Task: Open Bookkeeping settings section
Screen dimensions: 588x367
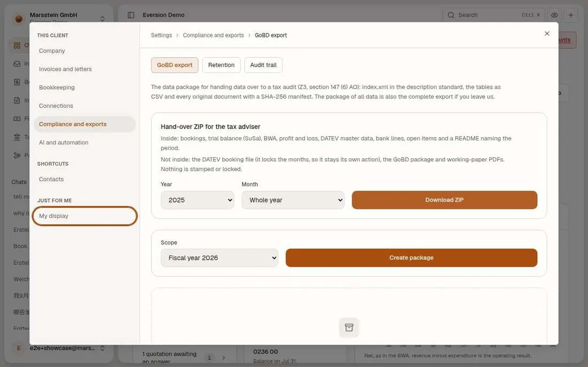Action: (x=85, y=88)
